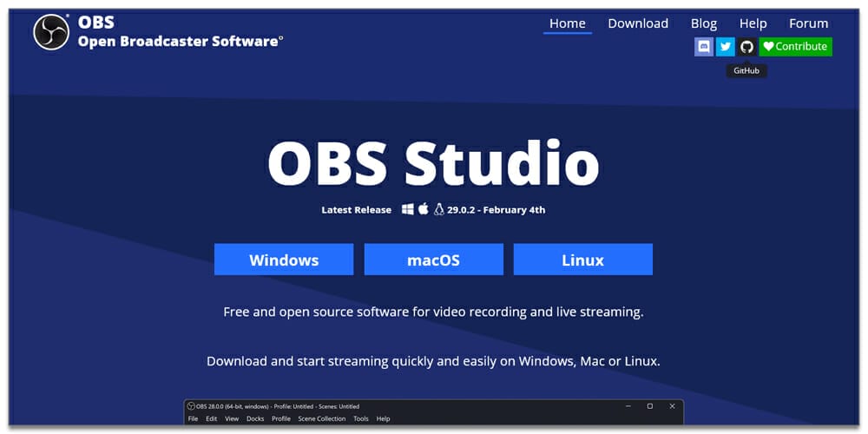Click the Windows logo next to Latest Release
Image resolution: width=868 pixels, height=434 pixels.
click(407, 209)
